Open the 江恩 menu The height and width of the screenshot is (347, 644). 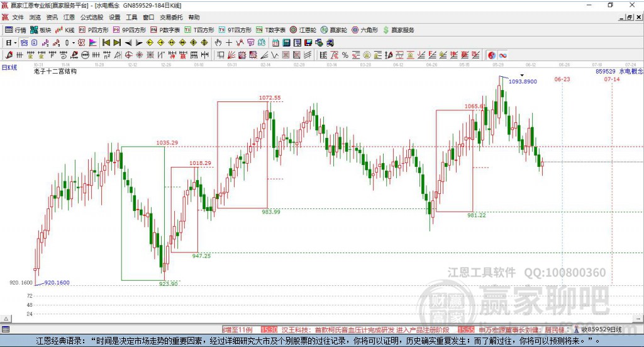tap(69, 17)
